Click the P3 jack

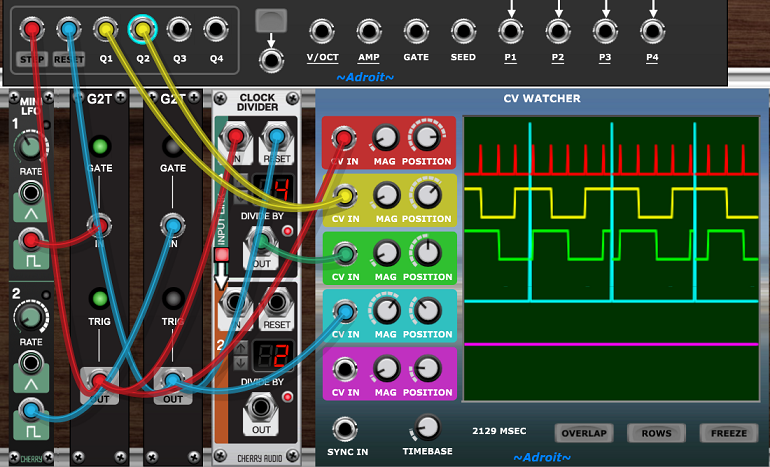pos(605,31)
